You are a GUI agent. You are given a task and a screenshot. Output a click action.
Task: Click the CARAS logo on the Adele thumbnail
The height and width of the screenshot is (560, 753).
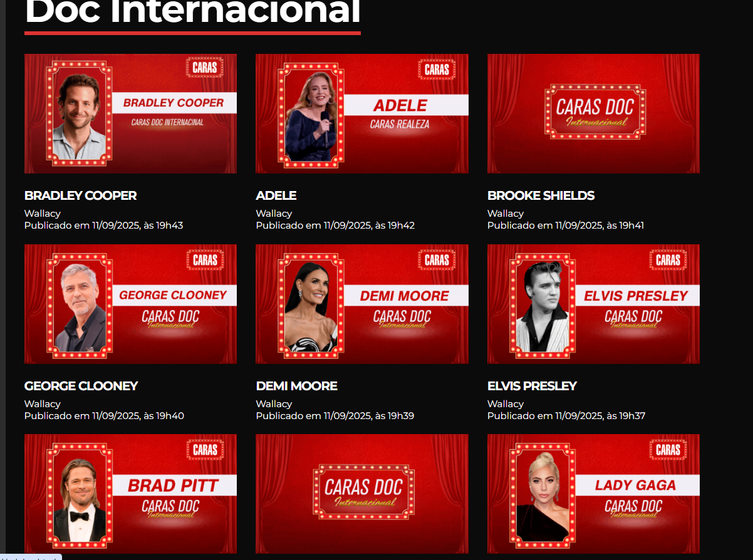click(437, 69)
